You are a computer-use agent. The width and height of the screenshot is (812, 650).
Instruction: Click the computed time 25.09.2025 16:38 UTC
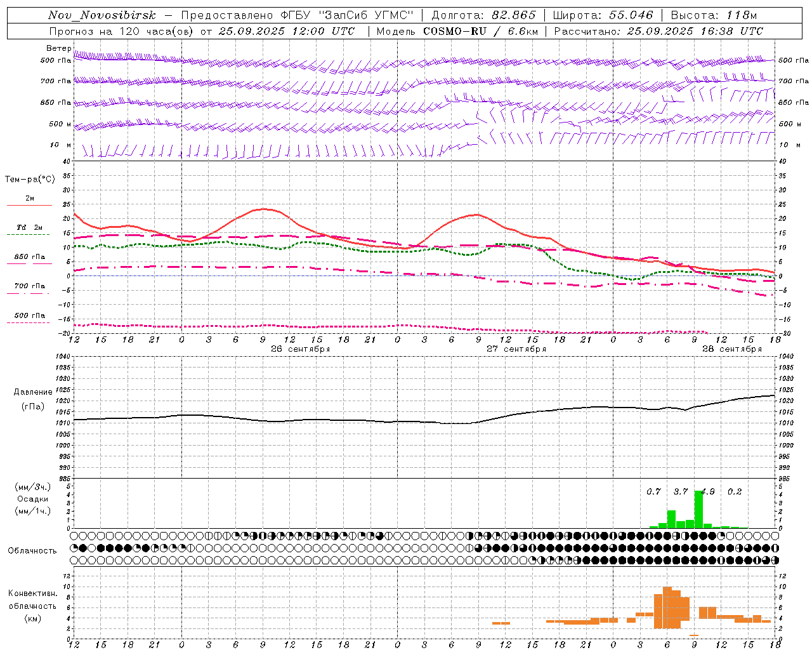tap(695, 31)
